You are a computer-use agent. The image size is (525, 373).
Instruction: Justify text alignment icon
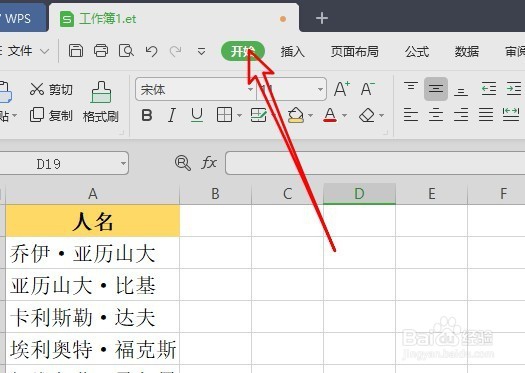point(486,115)
